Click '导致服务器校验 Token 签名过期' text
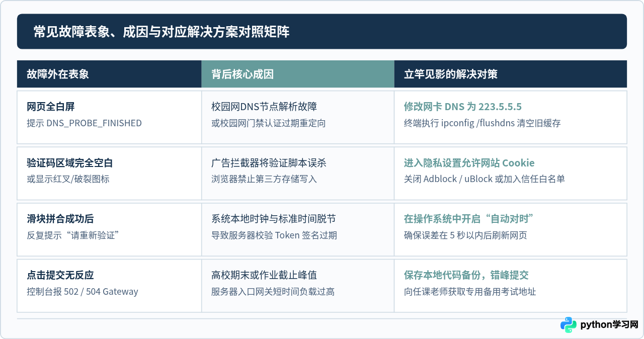Image resolution: width=644 pixels, height=339 pixels. click(274, 235)
